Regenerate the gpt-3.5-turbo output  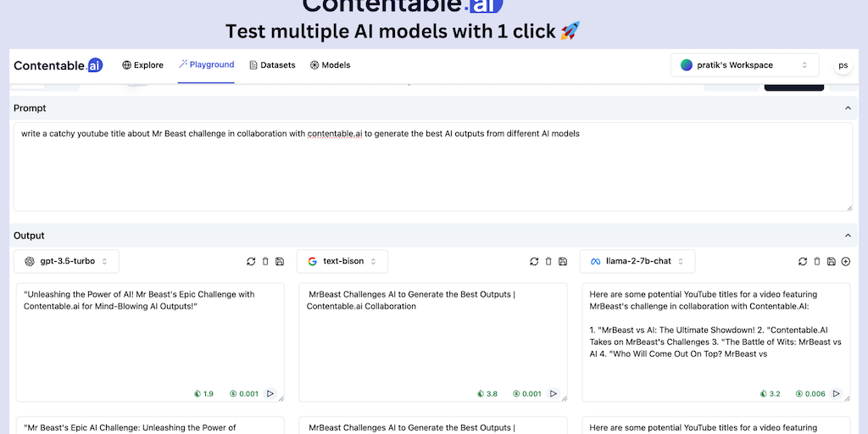coord(251,262)
